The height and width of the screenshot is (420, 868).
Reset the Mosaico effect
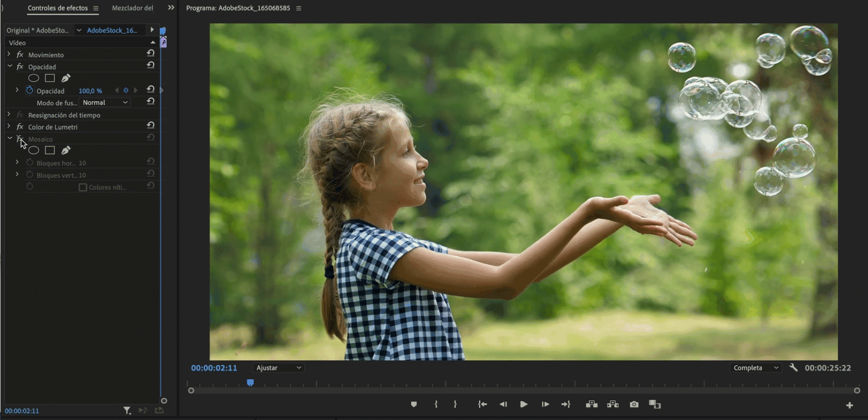point(150,138)
